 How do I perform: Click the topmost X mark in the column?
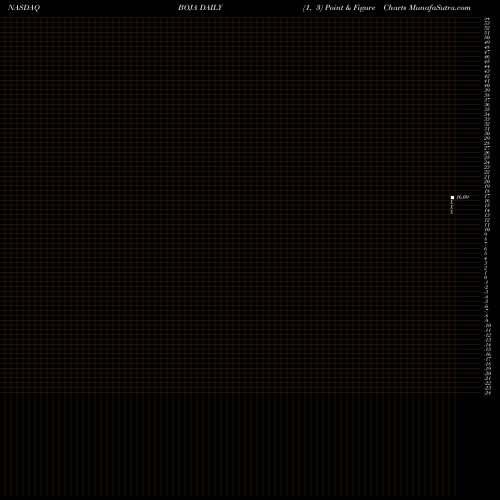pyautogui.click(x=452, y=202)
